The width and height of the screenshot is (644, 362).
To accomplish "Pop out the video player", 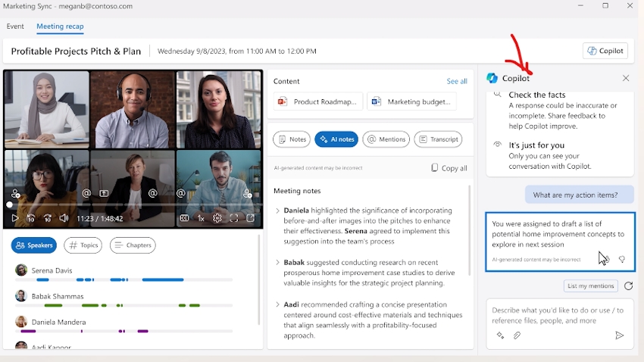I will click(x=250, y=218).
